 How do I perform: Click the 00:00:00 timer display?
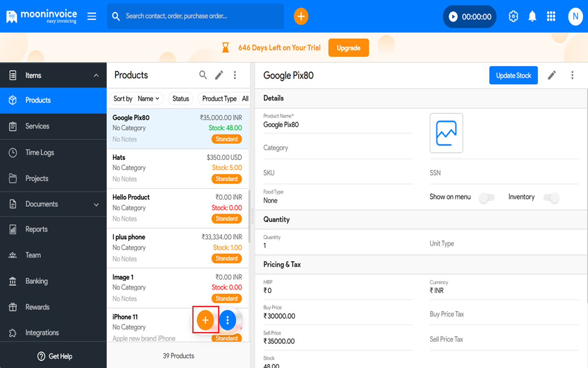pyautogui.click(x=477, y=17)
